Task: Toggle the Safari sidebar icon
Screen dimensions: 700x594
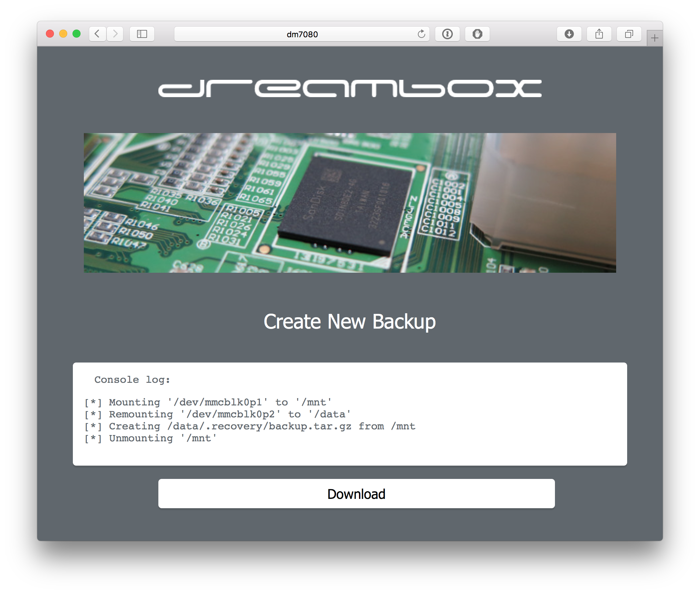Action: 142,34
